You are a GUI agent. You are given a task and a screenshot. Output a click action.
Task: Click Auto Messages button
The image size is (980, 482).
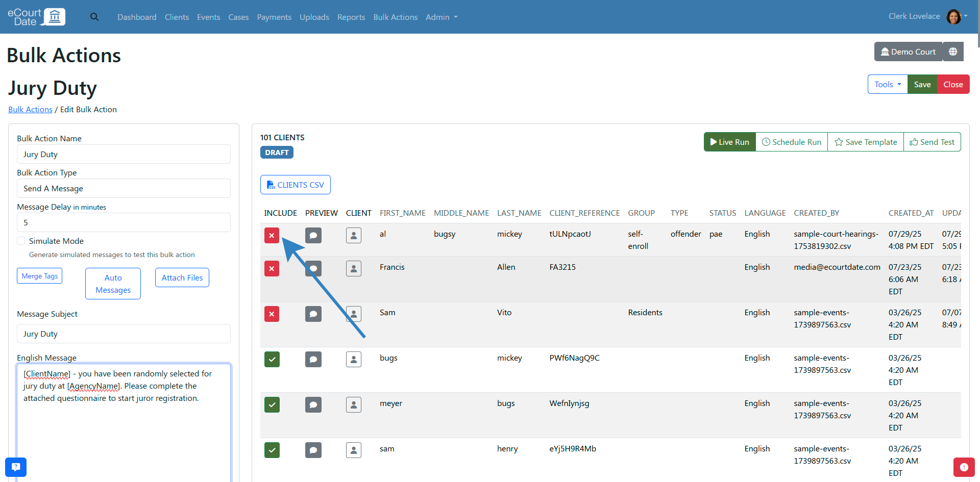click(x=113, y=284)
